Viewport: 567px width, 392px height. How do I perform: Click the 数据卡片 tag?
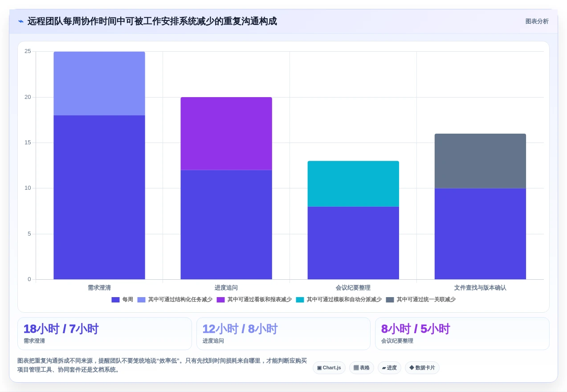[422, 368]
